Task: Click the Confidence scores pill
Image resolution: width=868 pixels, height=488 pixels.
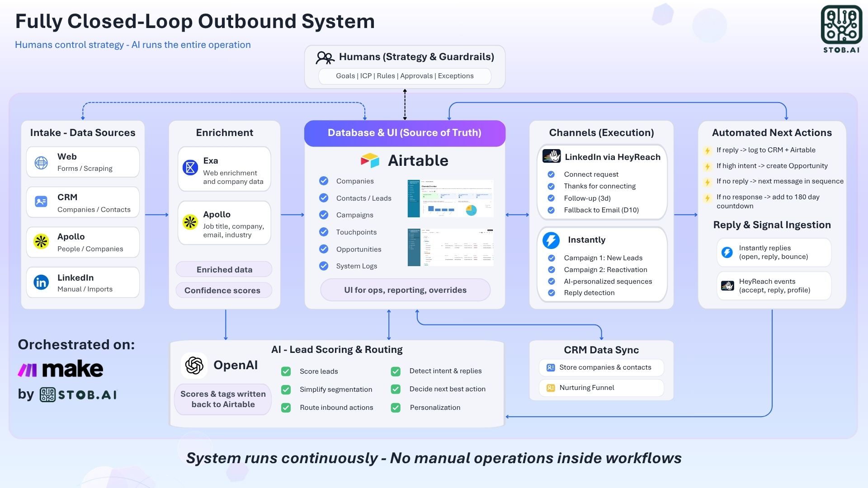Action: [224, 290]
